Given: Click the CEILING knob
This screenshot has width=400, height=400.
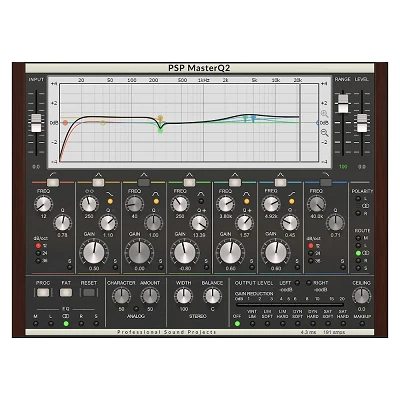Looking at the screenshot, I should tap(362, 296).
